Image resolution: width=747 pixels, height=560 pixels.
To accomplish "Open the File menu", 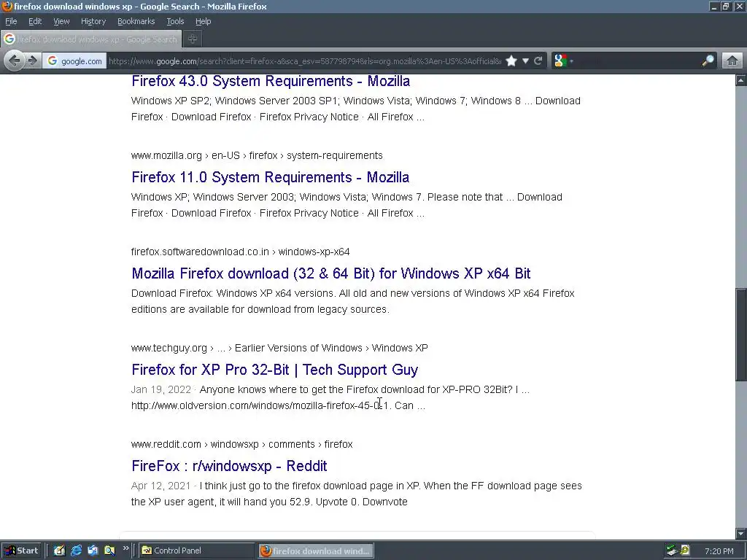I will 11,21.
